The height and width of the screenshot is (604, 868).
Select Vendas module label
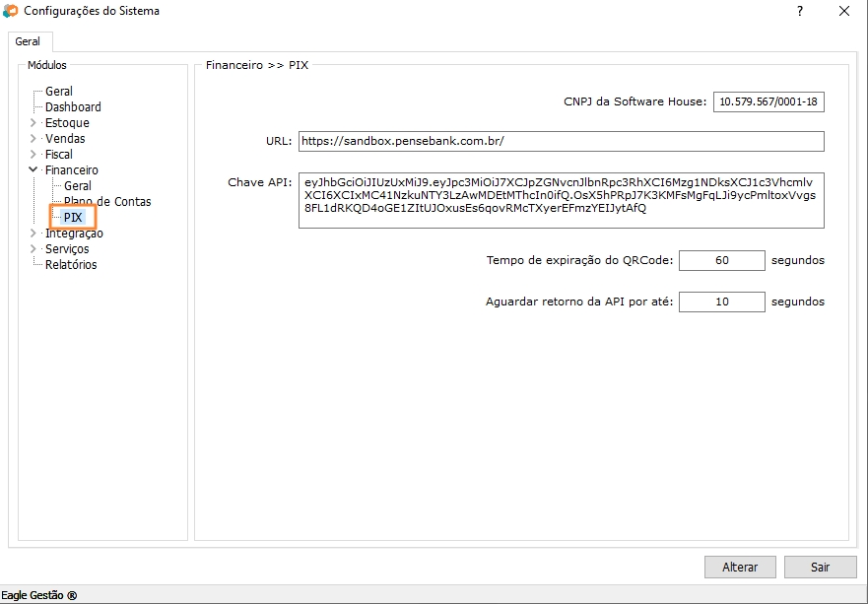click(x=65, y=138)
